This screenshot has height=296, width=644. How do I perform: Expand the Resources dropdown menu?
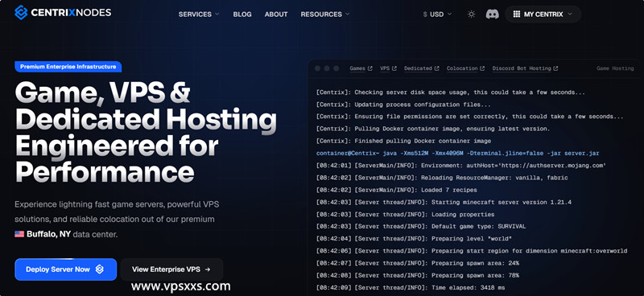coord(325,14)
